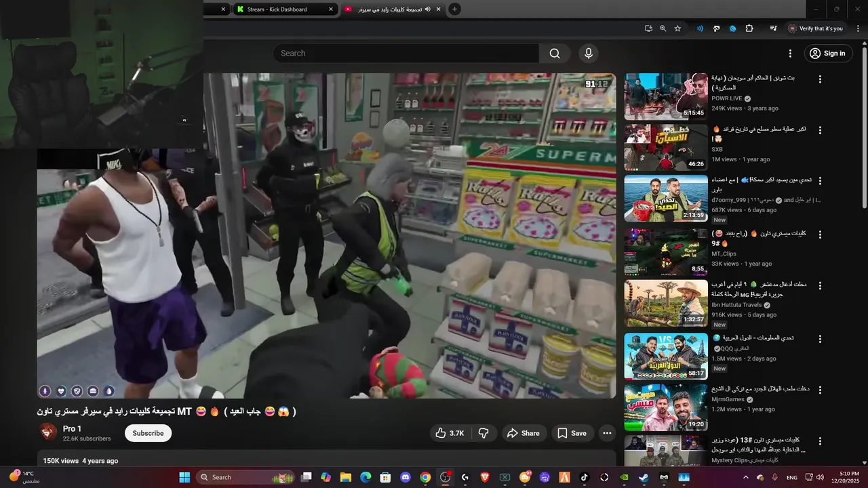This screenshot has height=488, width=868.
Task: Open Logitech G HUB from taskbar
Action: click(x=465, y=477)
